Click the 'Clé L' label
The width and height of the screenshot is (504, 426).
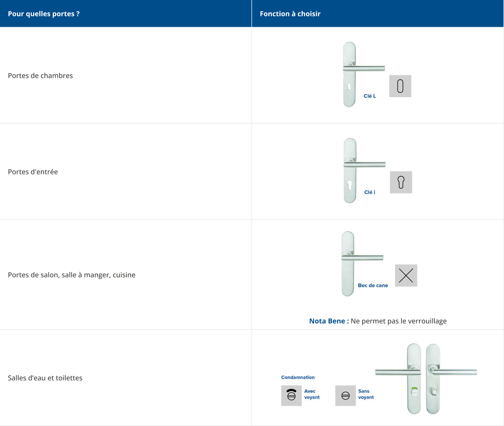point(370,96)
